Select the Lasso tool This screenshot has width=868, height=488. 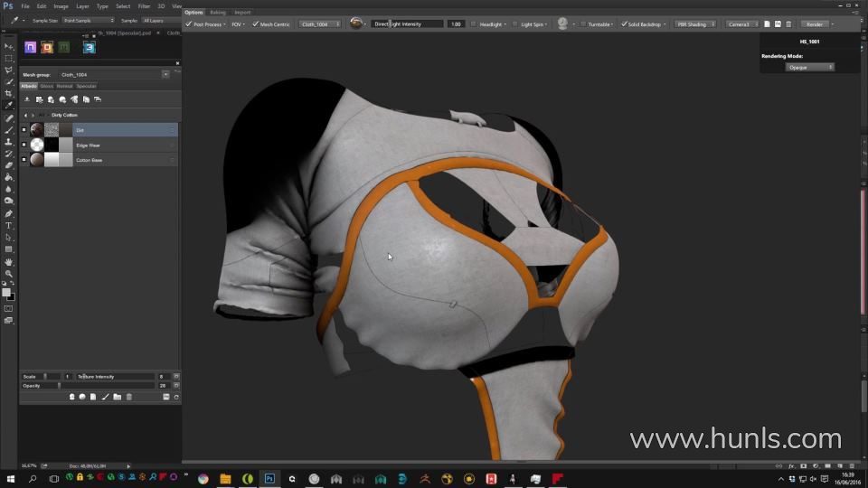[x=8, y=70]
